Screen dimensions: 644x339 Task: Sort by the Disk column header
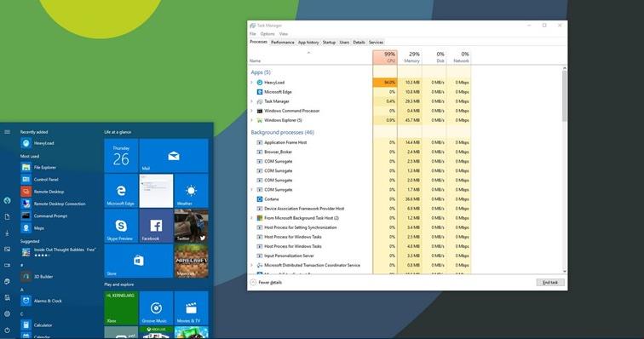[434, 58]
